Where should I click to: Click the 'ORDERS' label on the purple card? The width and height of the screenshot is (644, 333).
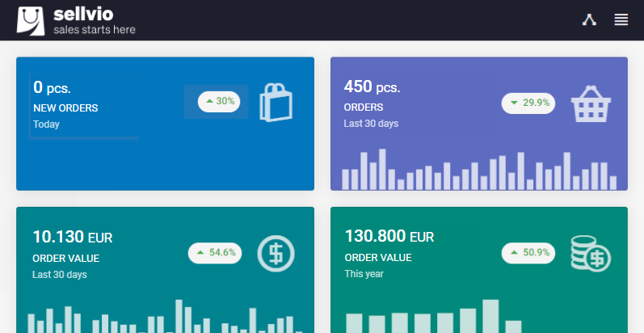pyautogui.click(x=364, y=107)
